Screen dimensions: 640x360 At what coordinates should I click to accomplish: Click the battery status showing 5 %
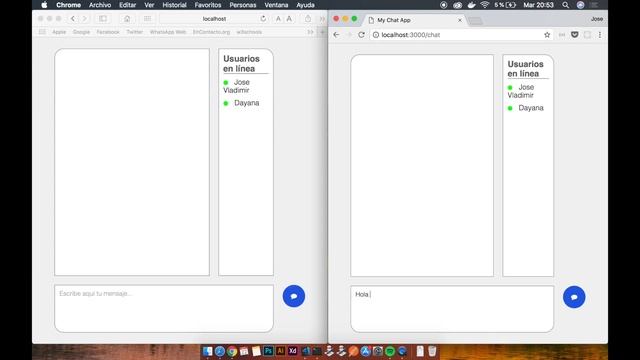(505, 5)
